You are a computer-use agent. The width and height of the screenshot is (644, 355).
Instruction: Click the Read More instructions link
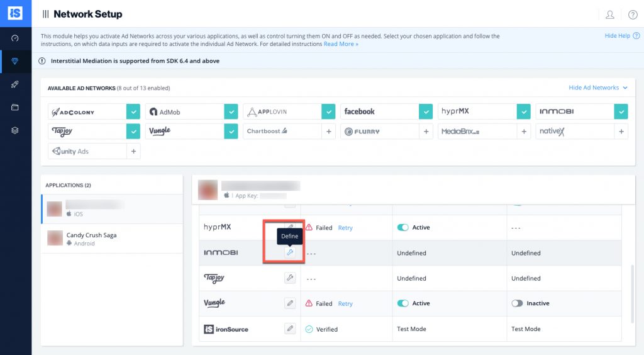pos(341,44)
